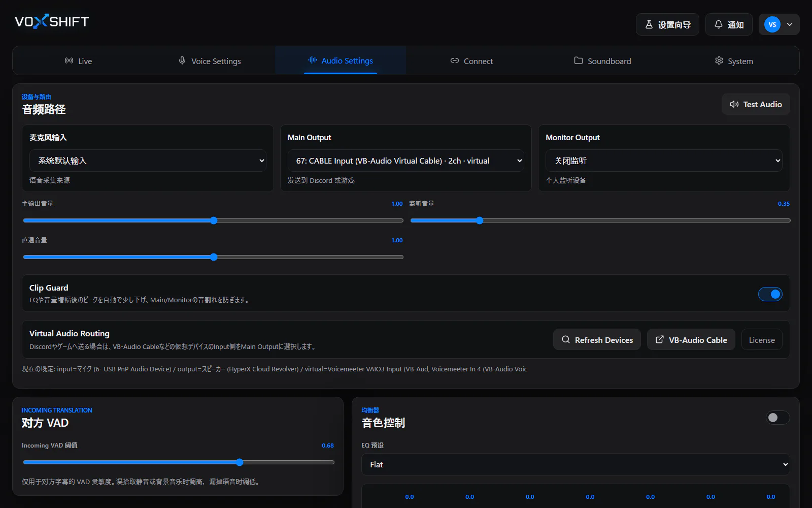Open the VS user avatar
This screenshot has height=508, width=812.
pos(772,24)
